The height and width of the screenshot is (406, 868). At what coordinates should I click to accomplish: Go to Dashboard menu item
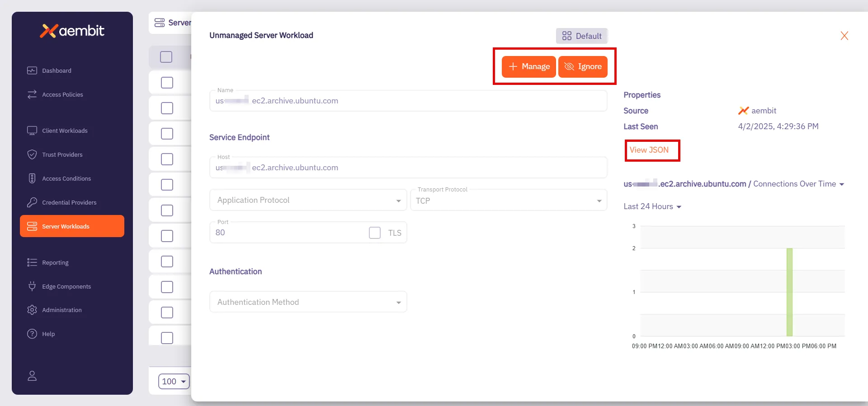click(x=57, y=70)
